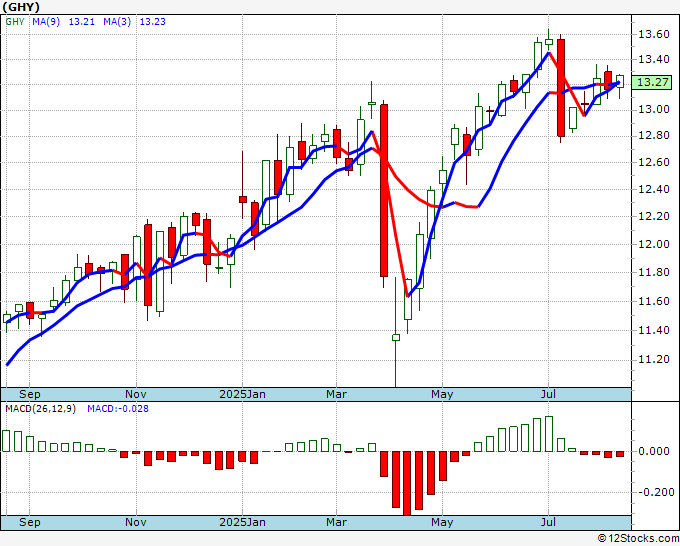Click May on the MACD time axis

(x=442, y=522)
